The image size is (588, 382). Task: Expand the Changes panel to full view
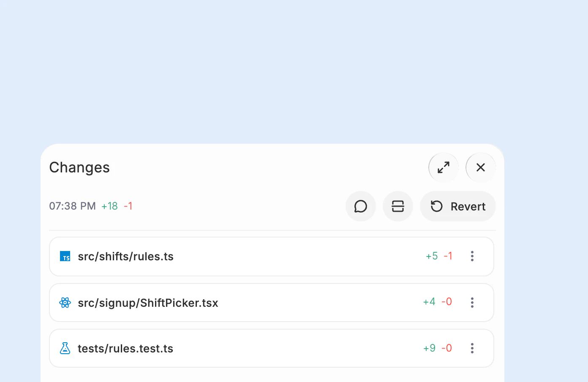pos(444,167)
